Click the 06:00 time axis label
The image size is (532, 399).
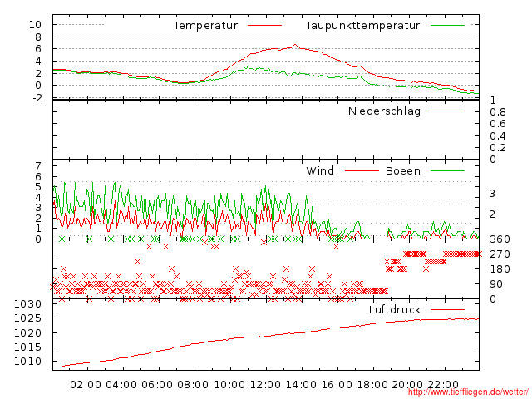click(157, 385)
